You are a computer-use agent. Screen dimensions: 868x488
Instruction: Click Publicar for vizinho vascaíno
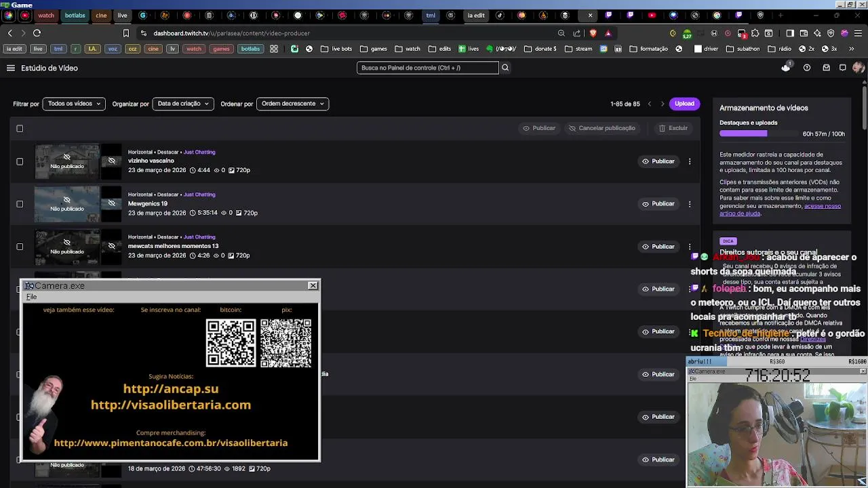[x=658, y=161]
